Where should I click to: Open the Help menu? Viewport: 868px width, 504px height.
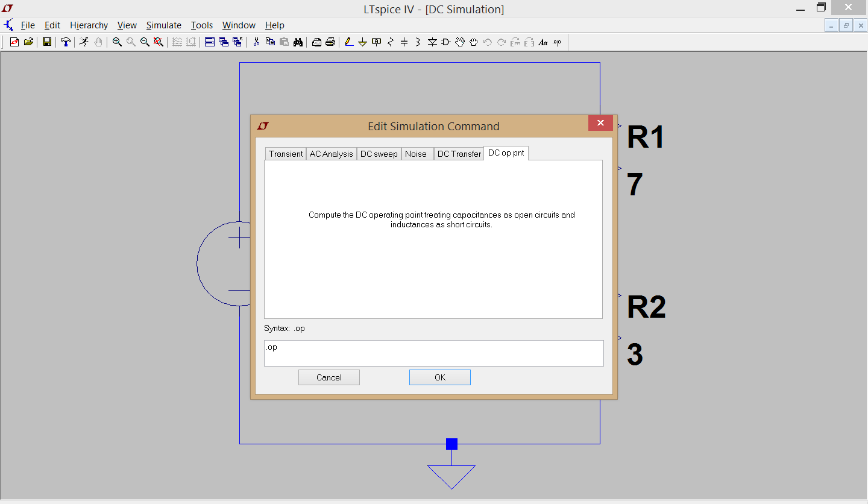coord(274,25)
